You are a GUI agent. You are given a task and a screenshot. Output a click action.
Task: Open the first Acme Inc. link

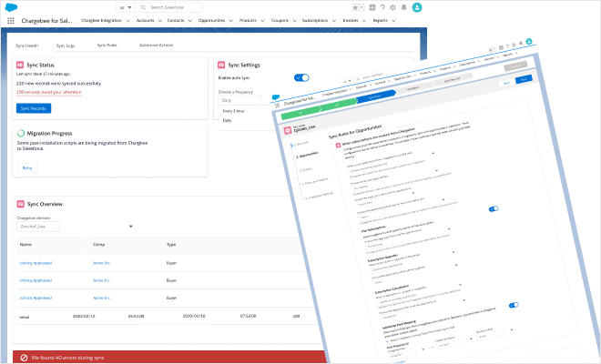(x=102, y=263)
